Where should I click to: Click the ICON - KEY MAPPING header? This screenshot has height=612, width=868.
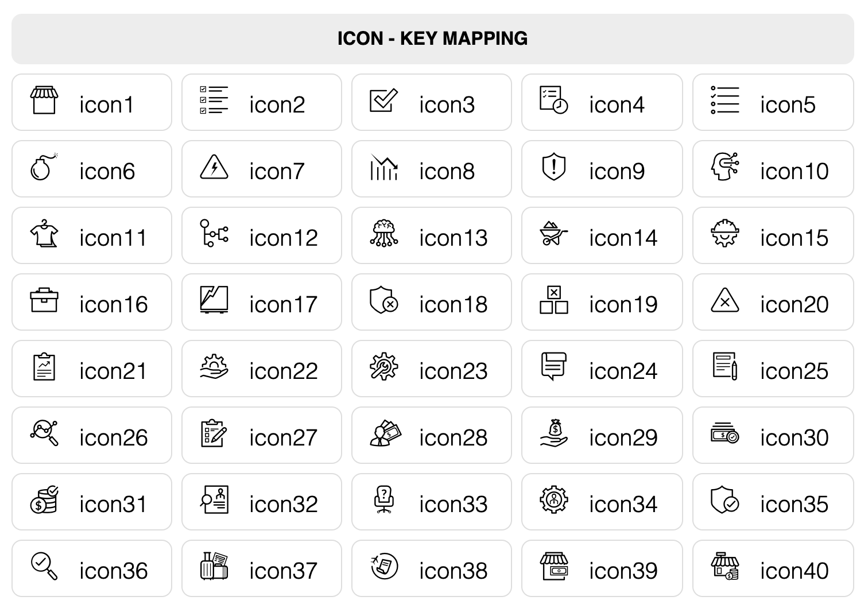[x=433, y=38]
